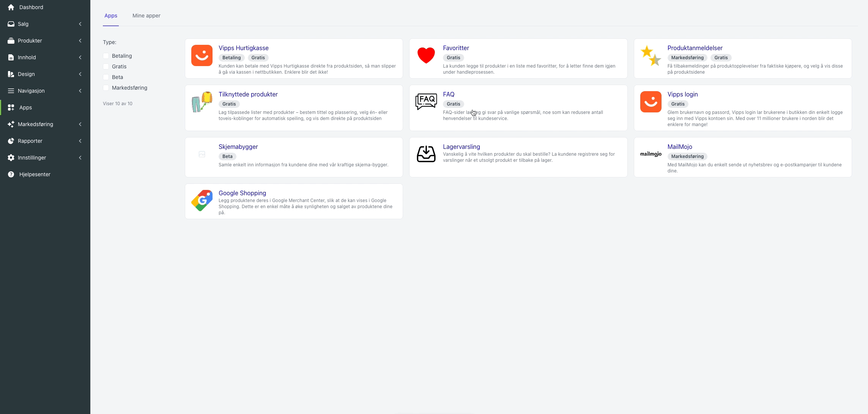Toggle the Markedsføring filter checkbox

(x=106, y=88)
